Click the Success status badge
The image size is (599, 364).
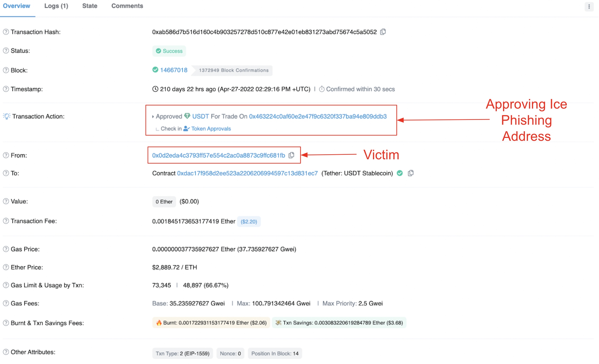click(169, 51)
